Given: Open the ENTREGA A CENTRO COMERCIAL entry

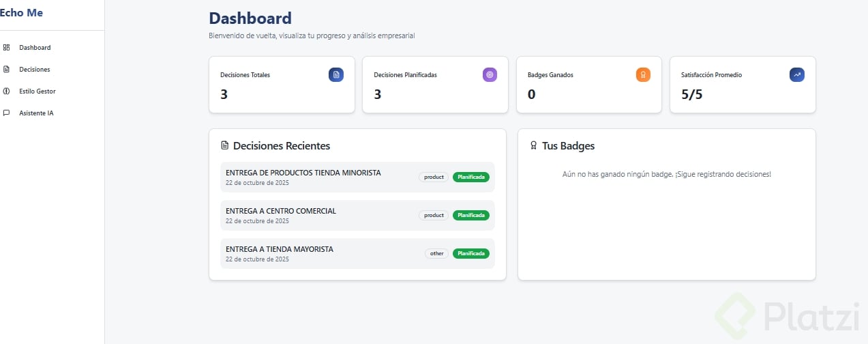Looking at the screenshot, I should tap(281, 211).
